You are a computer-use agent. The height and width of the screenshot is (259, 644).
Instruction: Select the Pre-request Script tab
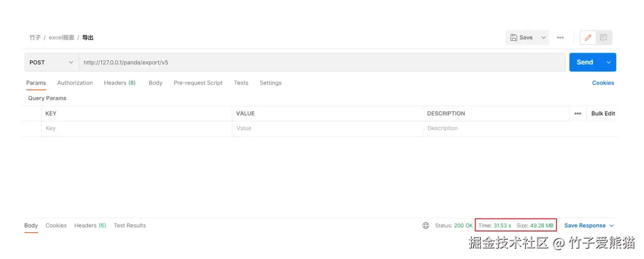(x=198, y=83)
